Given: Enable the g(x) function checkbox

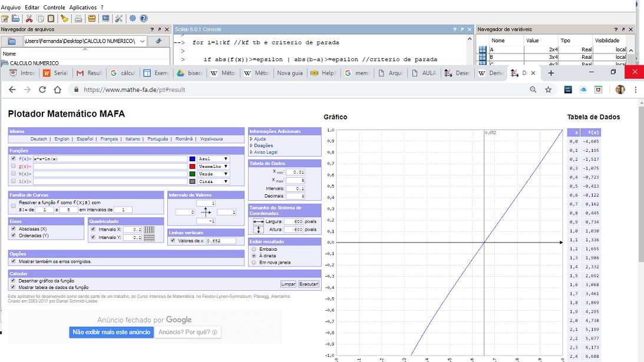Looking at the screenshot, I should pos(14,167).
